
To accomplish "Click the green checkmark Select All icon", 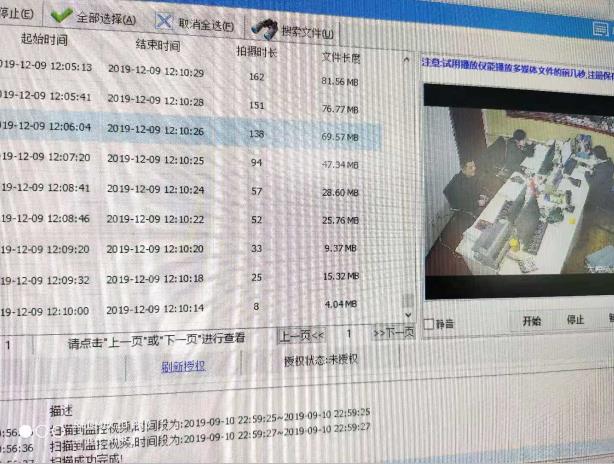I will [x=61, y=17].
